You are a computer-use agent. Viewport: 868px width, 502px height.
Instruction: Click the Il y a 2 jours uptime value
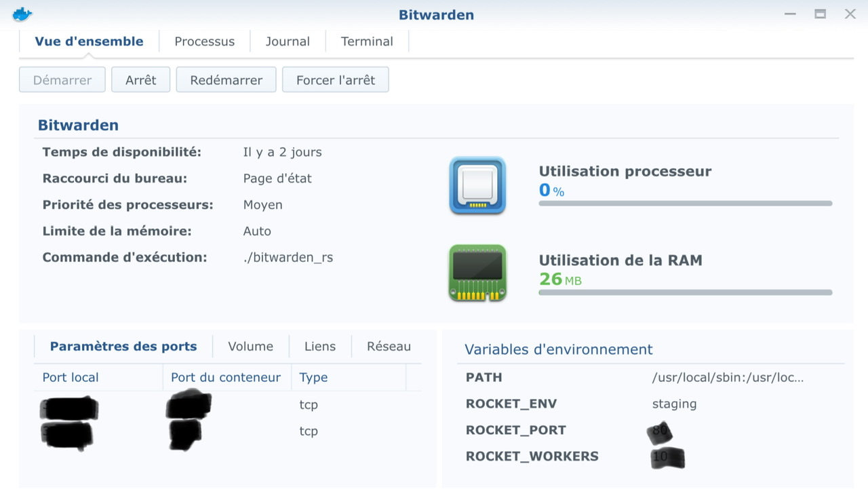point(282,152)
